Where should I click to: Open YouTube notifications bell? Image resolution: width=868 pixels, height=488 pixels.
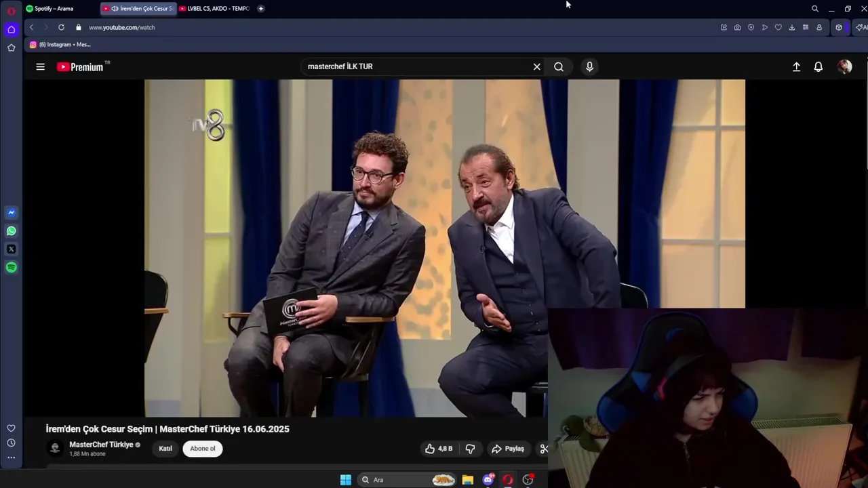[818, 66]
